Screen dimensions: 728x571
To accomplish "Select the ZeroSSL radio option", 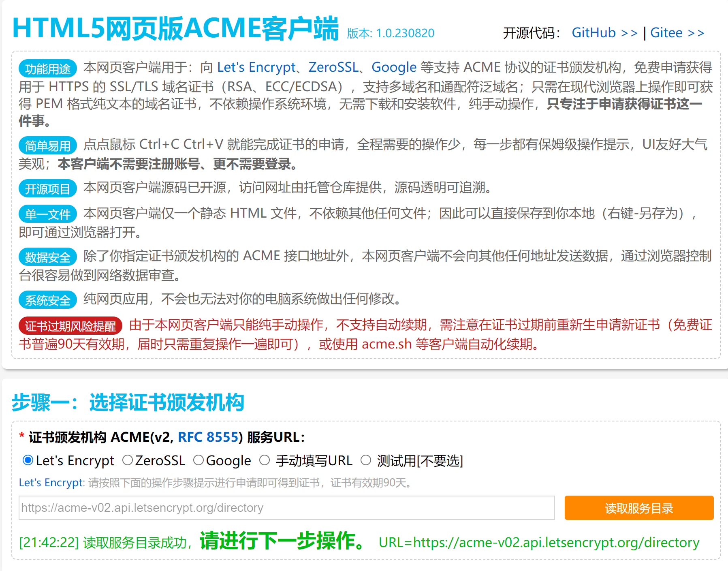I will pos(128,460).
